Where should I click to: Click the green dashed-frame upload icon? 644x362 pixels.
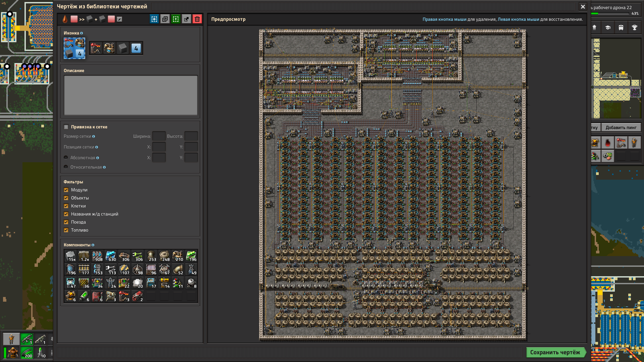click(x=176, y=19)
